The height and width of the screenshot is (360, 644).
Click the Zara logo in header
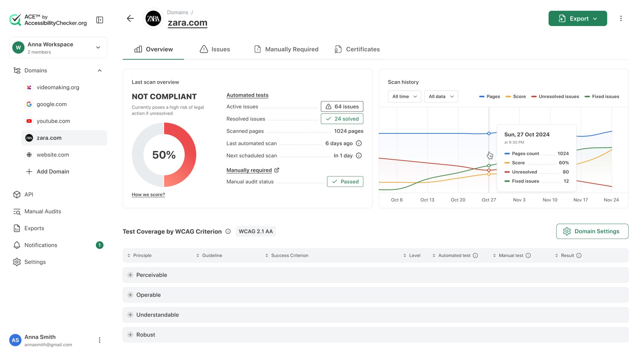[153, 19]
